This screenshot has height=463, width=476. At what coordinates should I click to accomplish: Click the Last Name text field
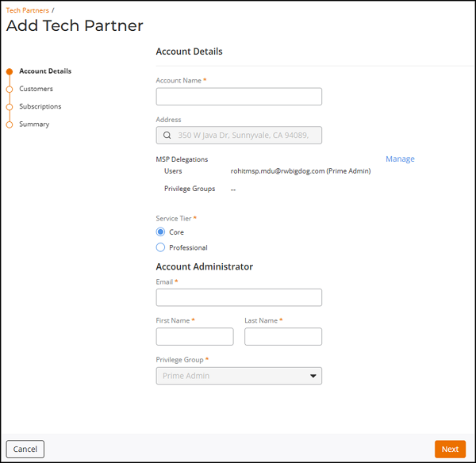point(282,337)
